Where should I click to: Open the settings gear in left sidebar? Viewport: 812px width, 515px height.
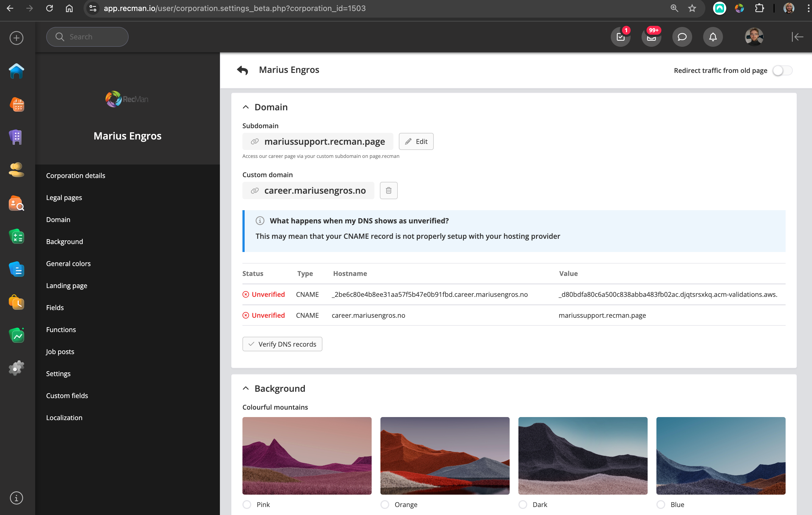(x=16, y=368)
